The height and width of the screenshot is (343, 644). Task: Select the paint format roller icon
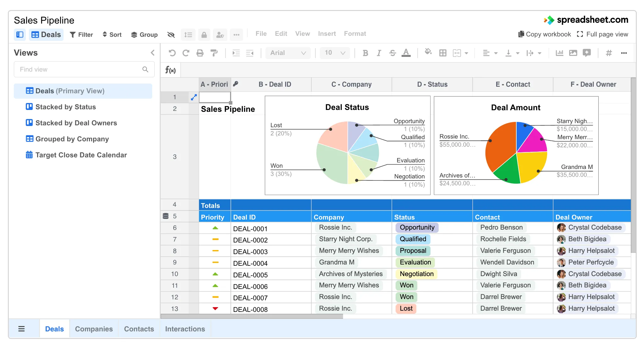pos(214,53)
